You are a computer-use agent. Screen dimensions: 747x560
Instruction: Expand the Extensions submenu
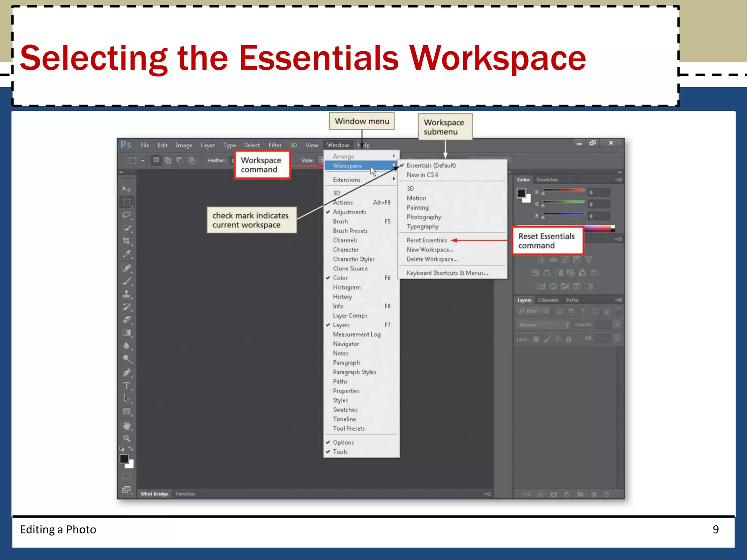coord(361,180)
